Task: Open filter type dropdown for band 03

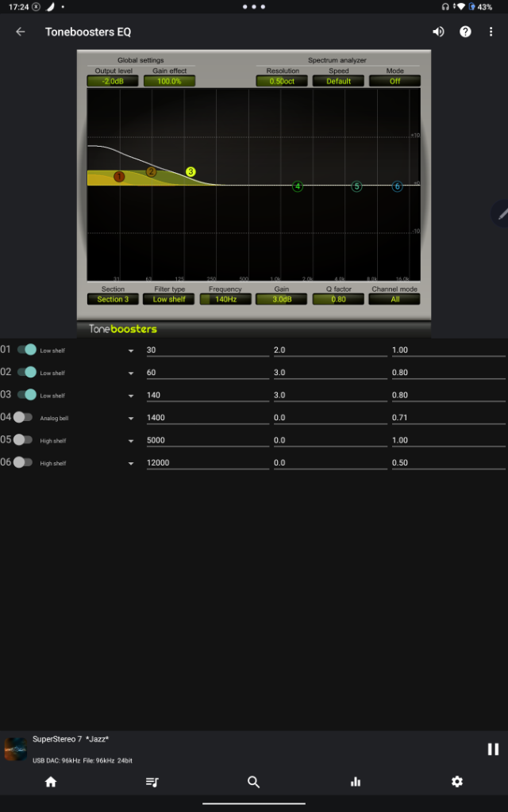Action: pos(131,396)
